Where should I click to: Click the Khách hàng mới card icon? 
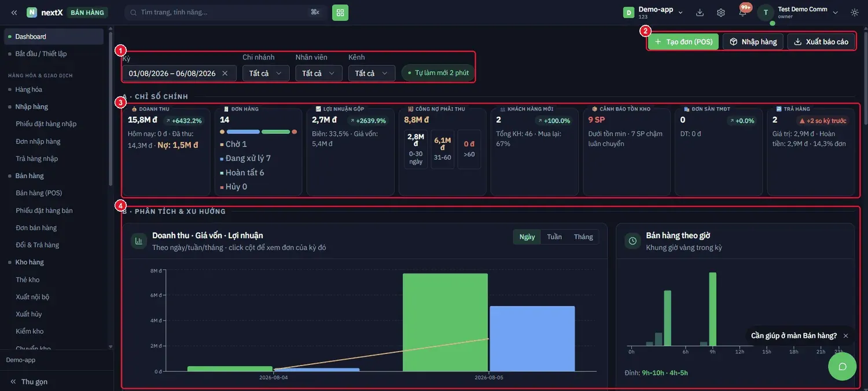pos(502,109)
